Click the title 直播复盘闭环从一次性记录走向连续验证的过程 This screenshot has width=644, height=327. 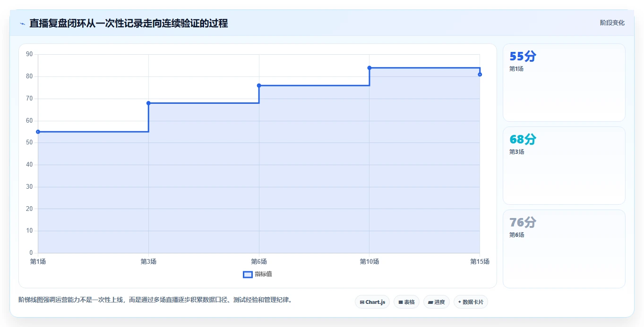129,23
